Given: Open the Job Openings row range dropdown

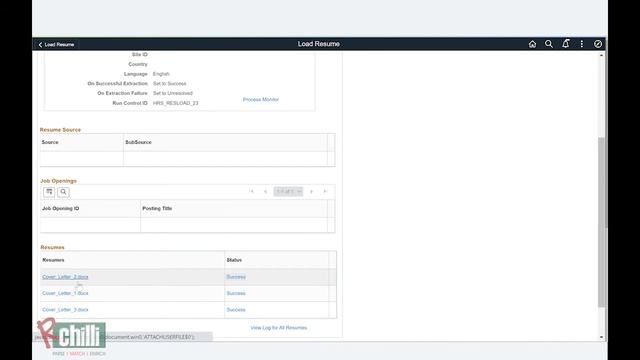Looking at the screenshot, I should (288, 191).
